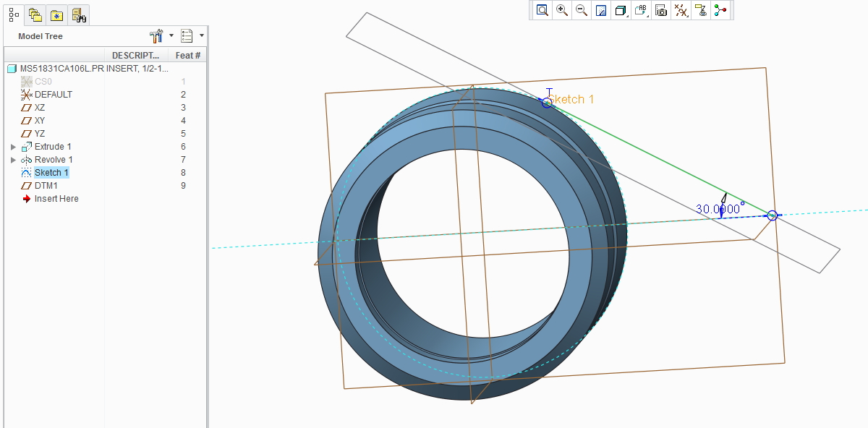Switch to the Model Tree navigator tab
Image resolution: width=868 pixels, height=428 pixels.
[14, 14]
